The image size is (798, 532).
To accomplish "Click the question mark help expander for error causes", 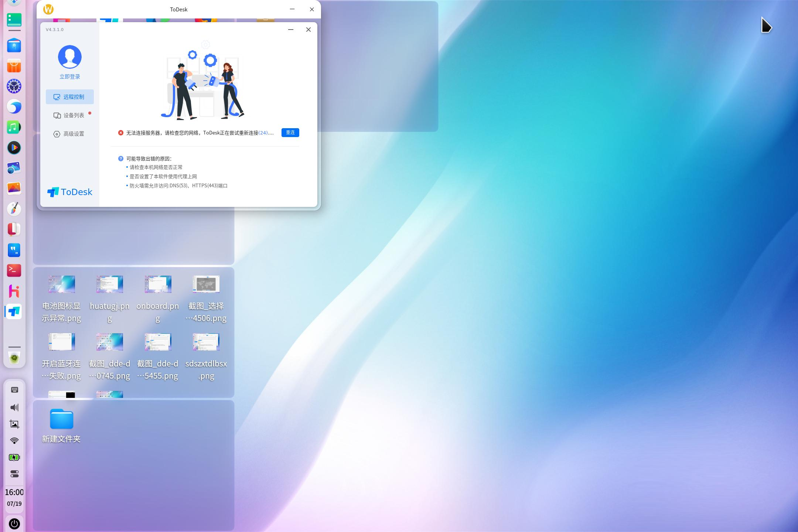I will pos(121,158).
